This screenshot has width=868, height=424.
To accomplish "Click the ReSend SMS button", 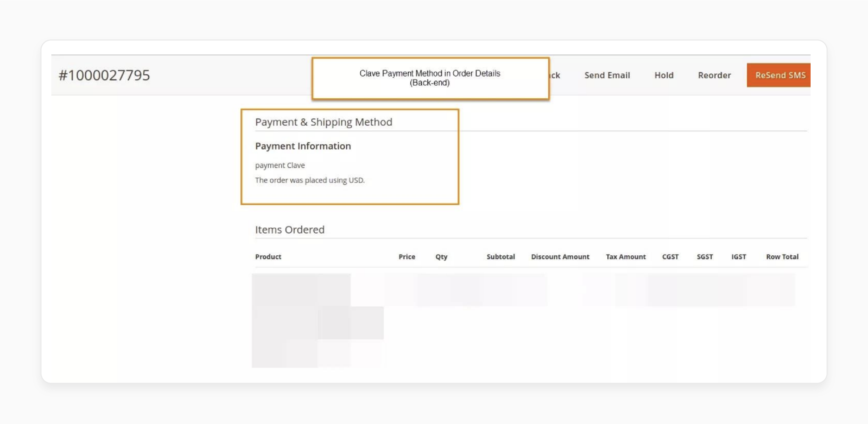I will point(778,75).
